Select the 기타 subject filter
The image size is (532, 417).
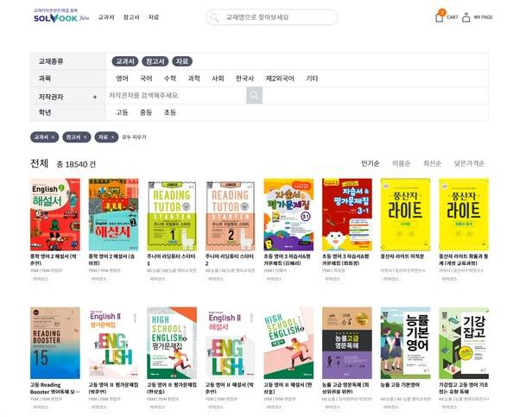tap(312, 79)
